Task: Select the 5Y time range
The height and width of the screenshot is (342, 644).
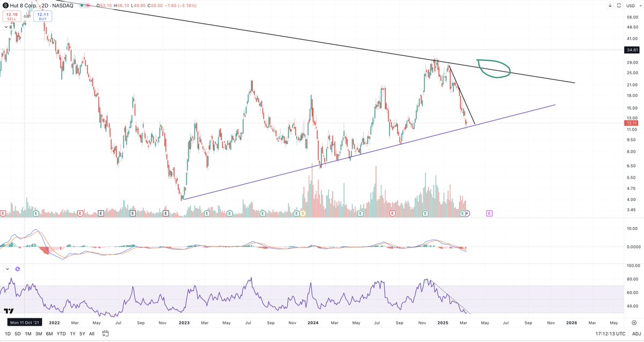Action: click(82, 333)
